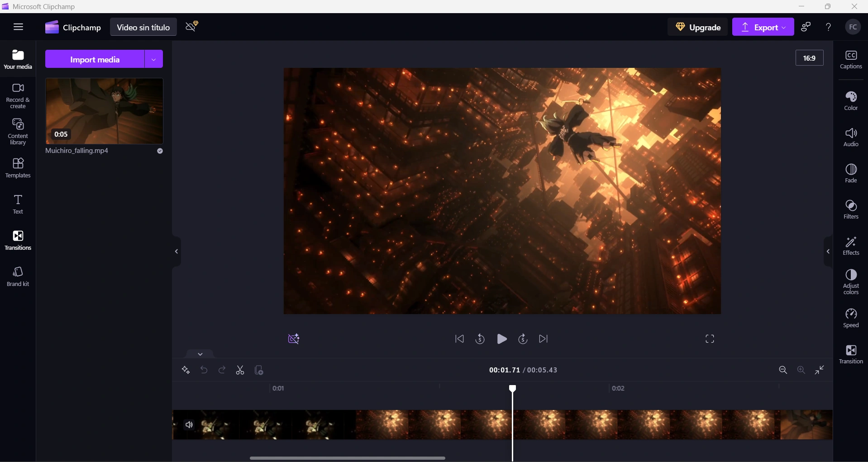The image size is (868, 462).
Task: Open the Text tab
Action: [x=18, y=204]
